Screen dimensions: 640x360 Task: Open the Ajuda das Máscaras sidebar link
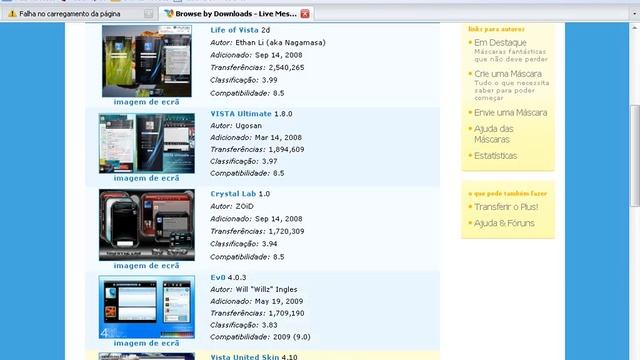point(493,134)
